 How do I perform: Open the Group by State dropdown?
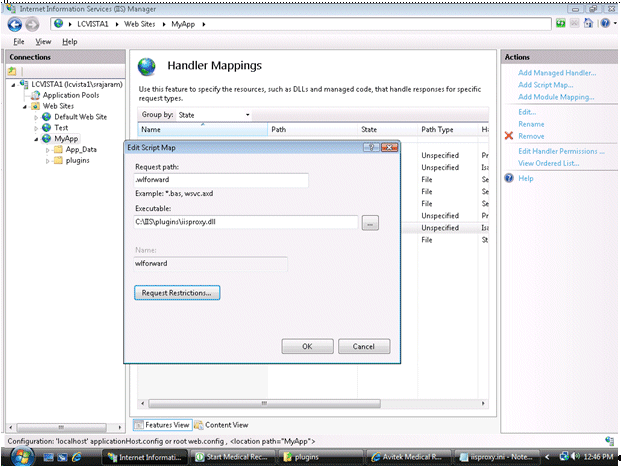coord(214,115)
